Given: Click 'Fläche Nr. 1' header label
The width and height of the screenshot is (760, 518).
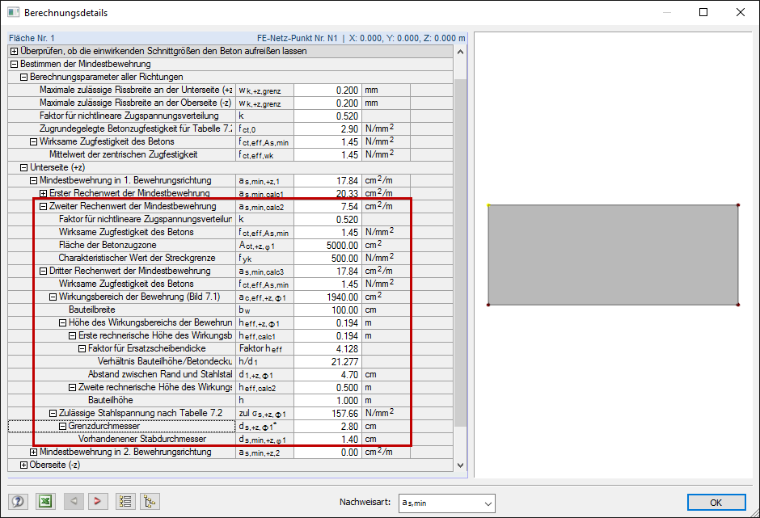Looking at the screenshot, I should click(x=32, y=38).
